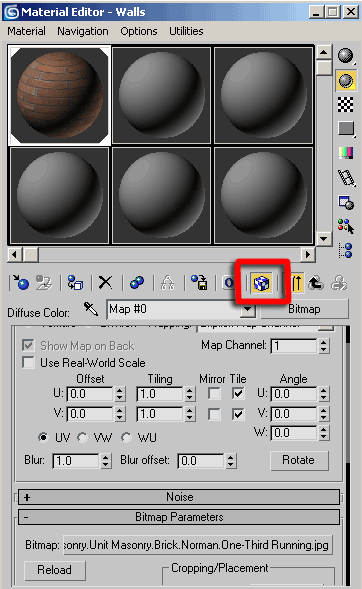362x589 pixels.
Task: Click the Blur offset value field
Action: (201, 461)
